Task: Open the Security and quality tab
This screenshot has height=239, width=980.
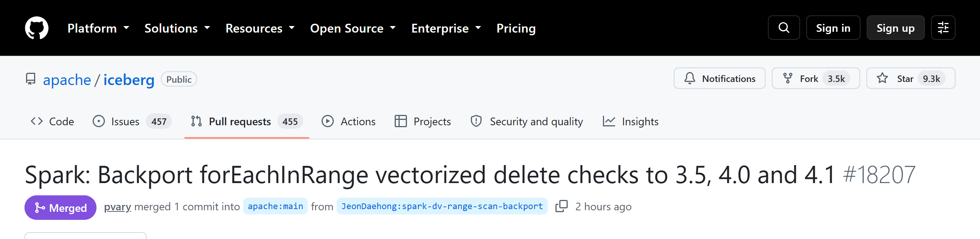Action: pos(527,121)
